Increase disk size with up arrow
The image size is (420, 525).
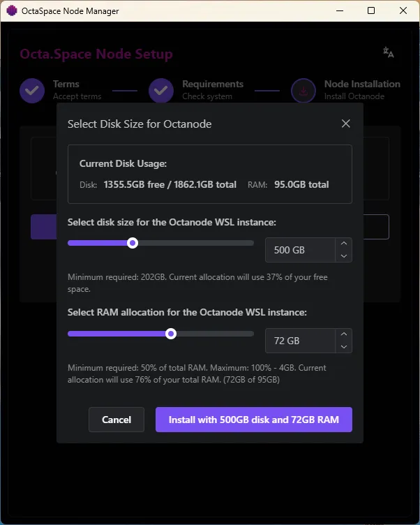coord(344,244)
